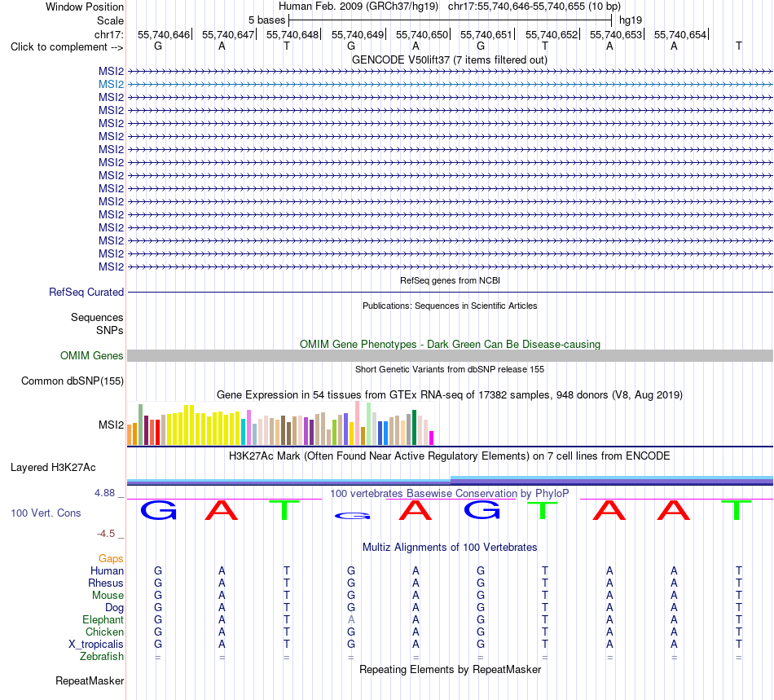
Task: Click the RepeatMasker track label
Action: point(90,680)
